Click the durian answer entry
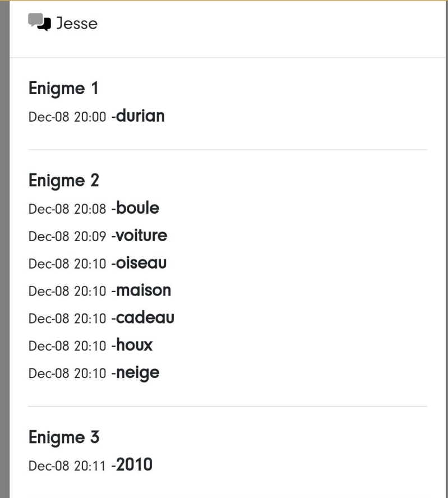The width and height of the screenshot is (448, 498). click(140, 117)
